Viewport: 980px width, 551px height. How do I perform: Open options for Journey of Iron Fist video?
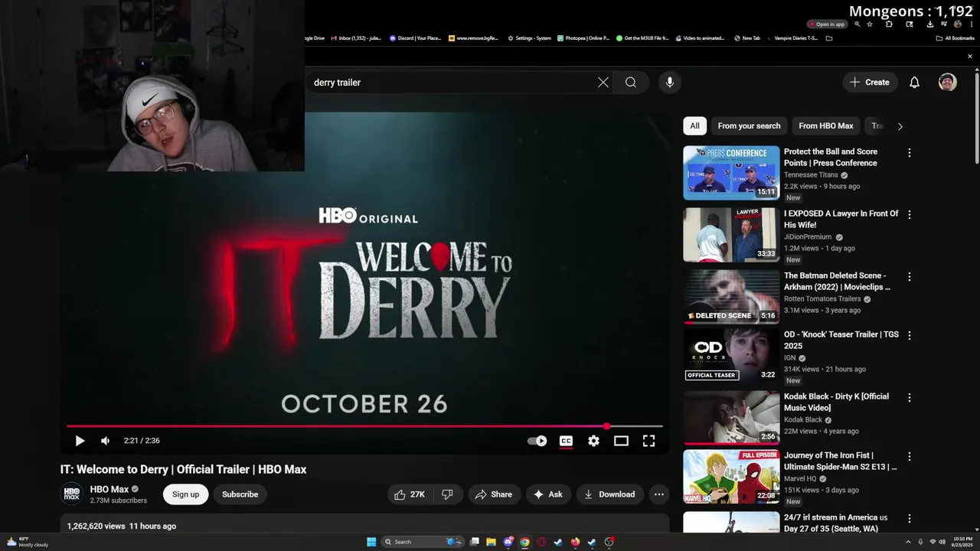[x=910, y=457]
